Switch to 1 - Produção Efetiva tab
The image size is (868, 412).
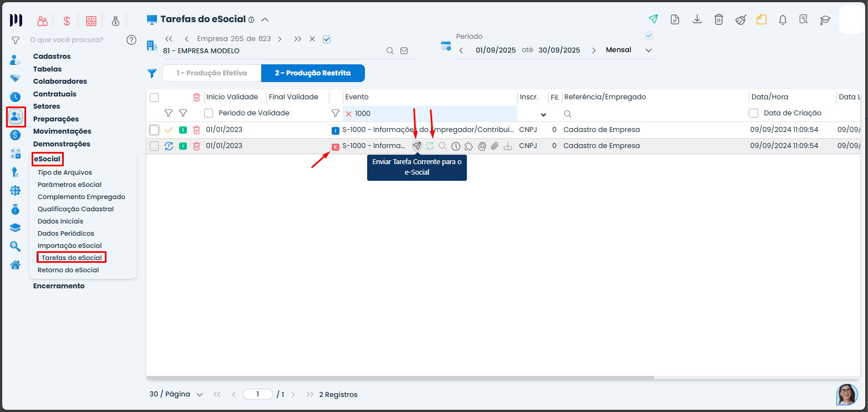(211, 73)
